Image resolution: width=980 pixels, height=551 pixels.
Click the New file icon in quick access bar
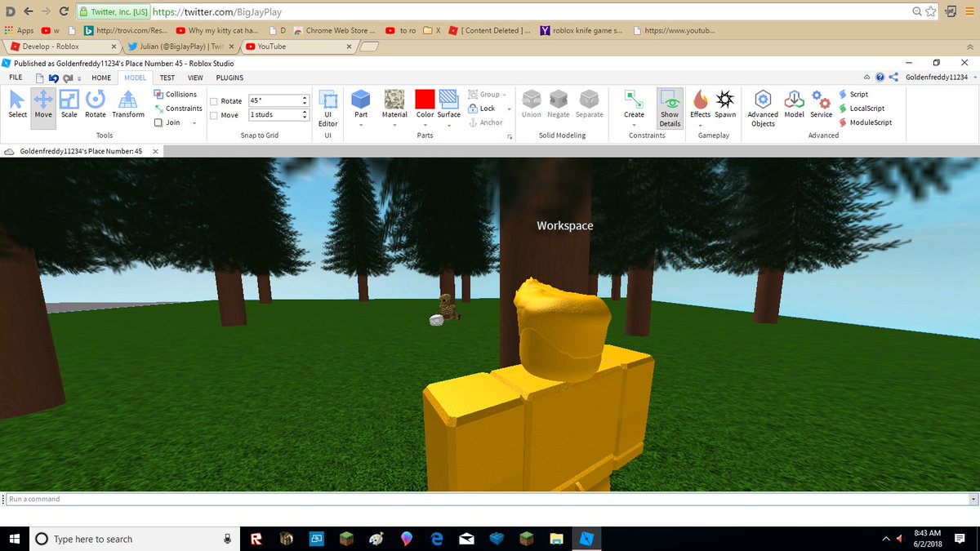[38, 78]
